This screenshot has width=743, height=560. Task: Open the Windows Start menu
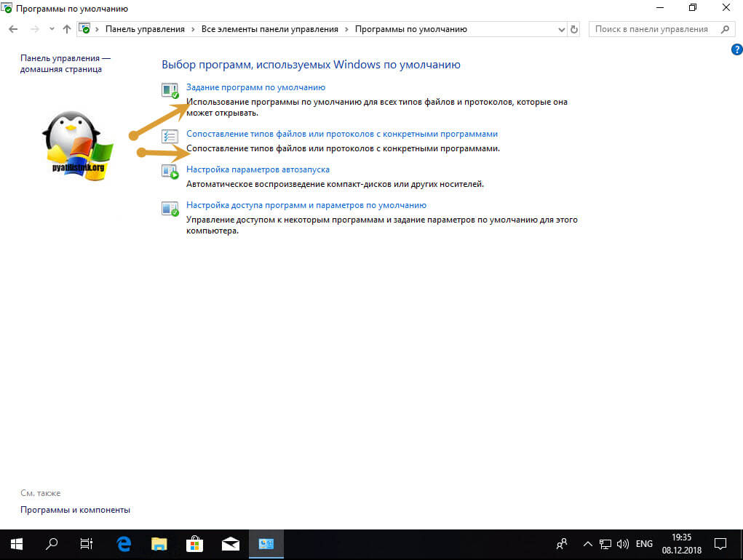[x=17, y=545]
